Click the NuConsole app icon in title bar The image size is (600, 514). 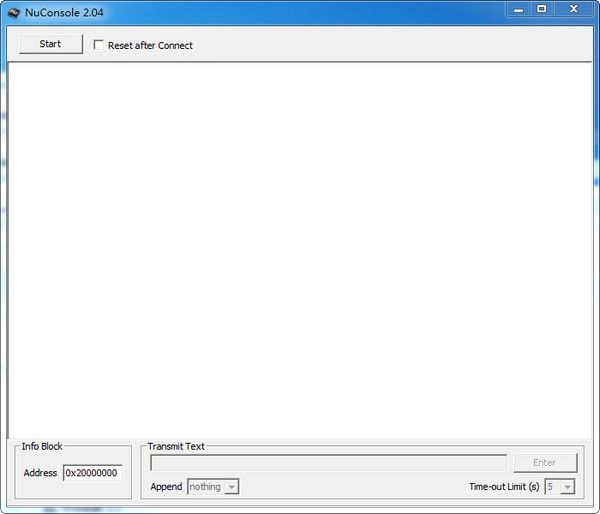(13, 11)
